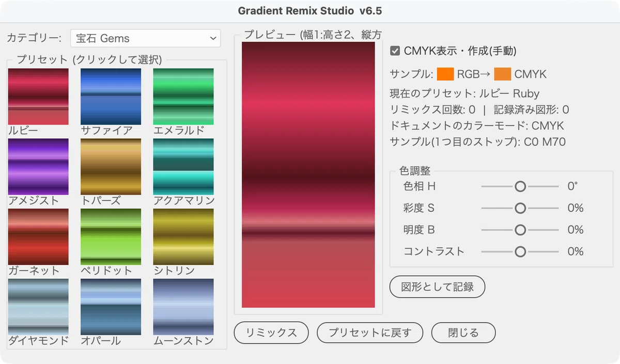Click the 図形として記録 button
620x364 pixels.
[x=438, y=287]
